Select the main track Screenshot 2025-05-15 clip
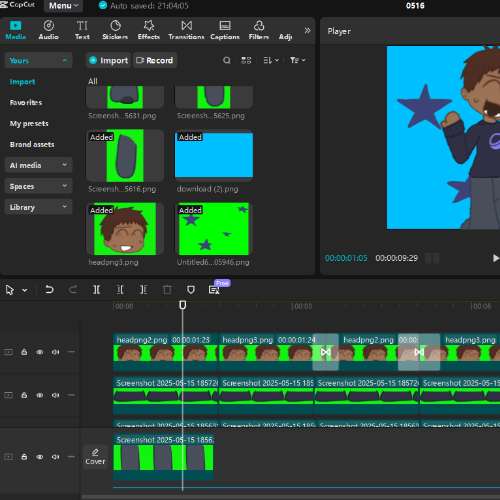The height and width of the screenshot is (500, 500). [163, 457]
